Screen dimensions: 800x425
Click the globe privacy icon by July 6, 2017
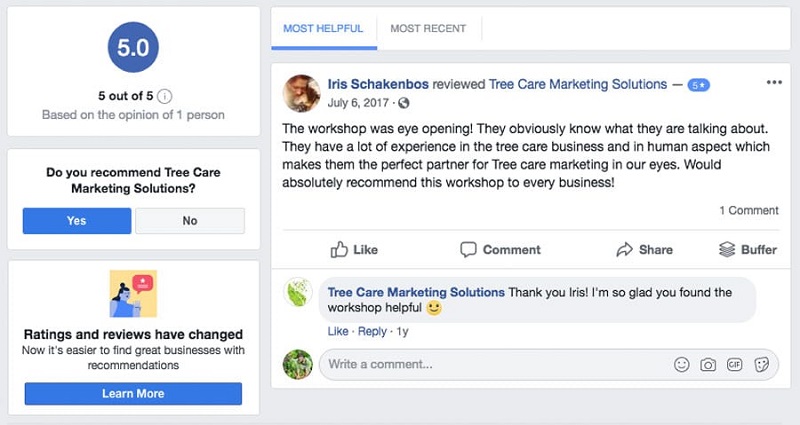point(404,103)
